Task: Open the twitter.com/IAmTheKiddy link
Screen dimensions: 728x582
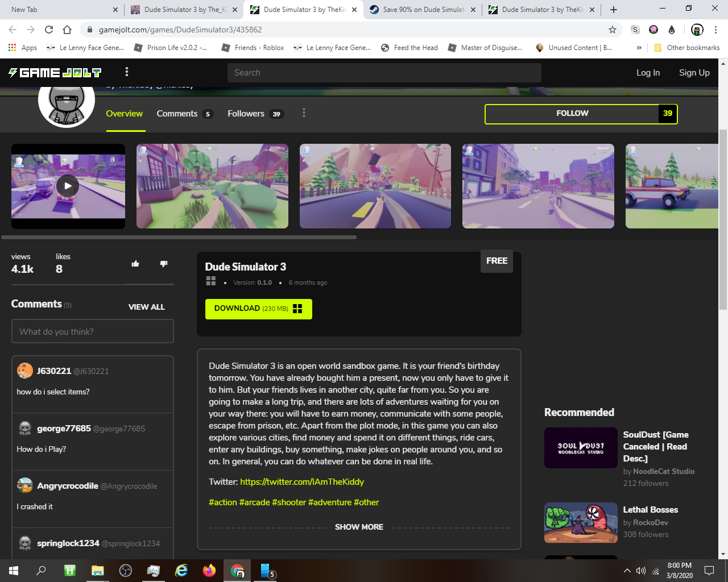Action: (302, 482)
